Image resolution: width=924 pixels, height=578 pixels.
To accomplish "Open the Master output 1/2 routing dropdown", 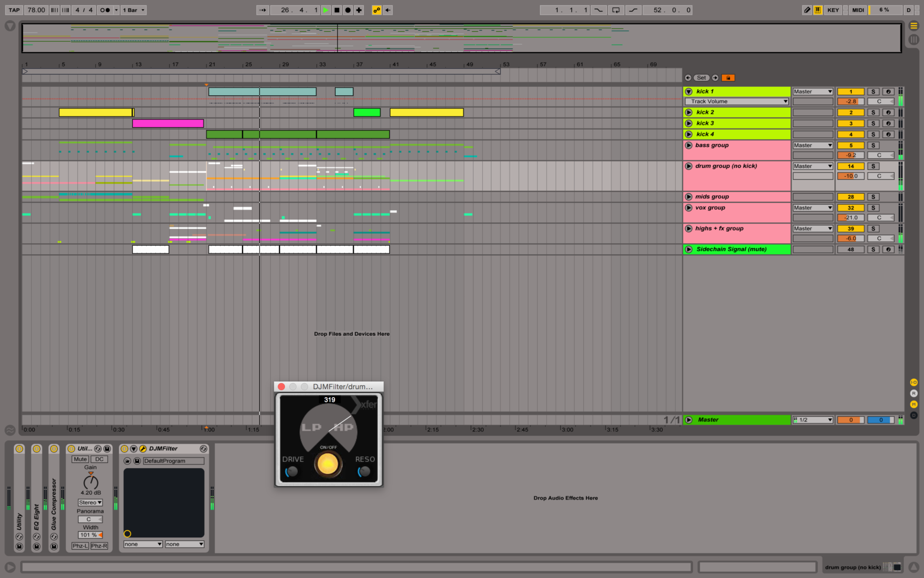I will [x=812, y=420].
